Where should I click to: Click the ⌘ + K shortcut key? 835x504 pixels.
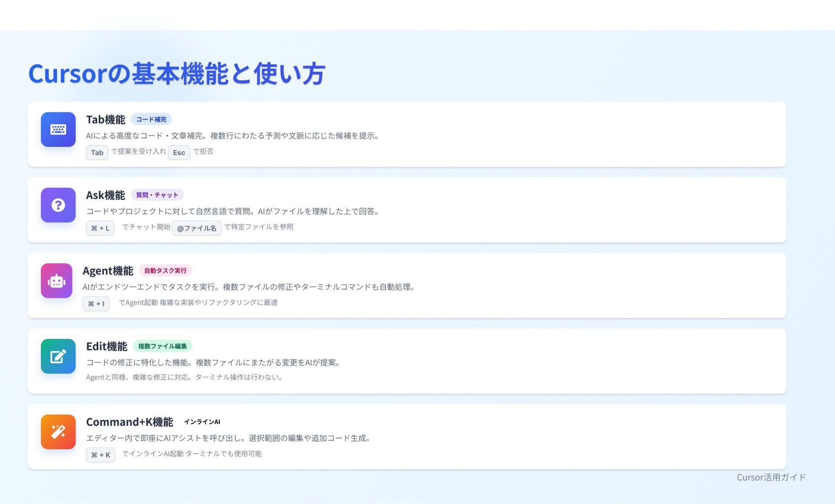100,455
